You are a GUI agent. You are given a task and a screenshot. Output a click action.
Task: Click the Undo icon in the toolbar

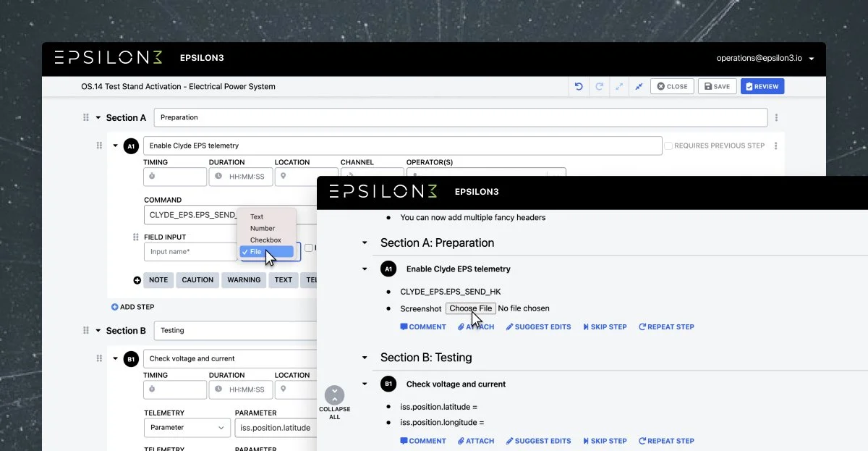tap(578, 86)
